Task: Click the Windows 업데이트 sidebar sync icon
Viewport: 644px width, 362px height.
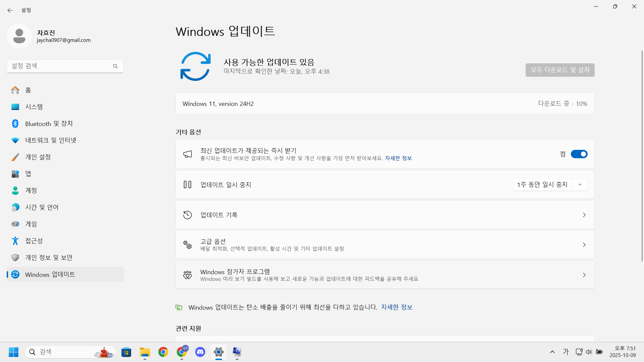Action: (15, 274)
